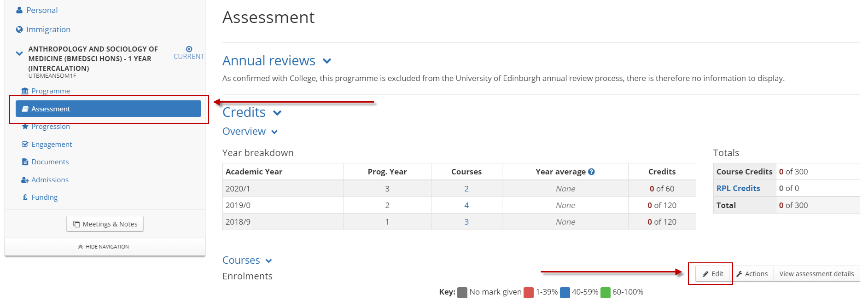Click View assessment details
868x301 pixels.
point(816,274)
